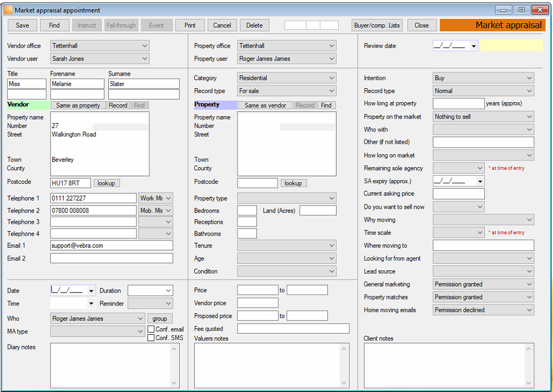Screen dimensions: 553x392
Task: Click the Current asking price field
Action: pyautogui.click(x=458, y=194)
